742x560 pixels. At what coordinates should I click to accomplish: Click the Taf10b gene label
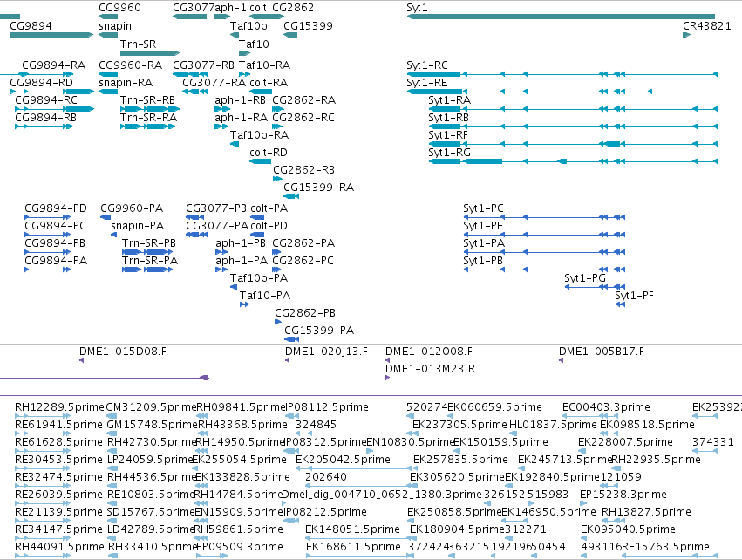click(248, 25)
